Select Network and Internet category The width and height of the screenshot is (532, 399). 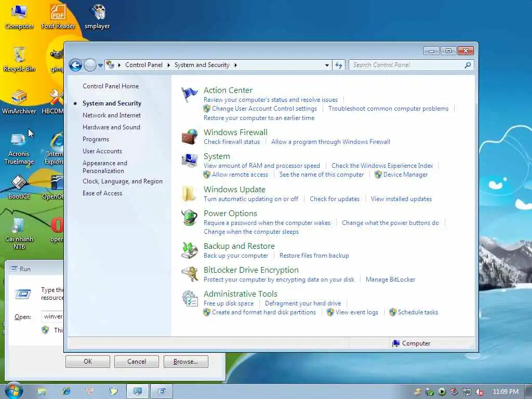pyautogui.click(x=112, y=115)
